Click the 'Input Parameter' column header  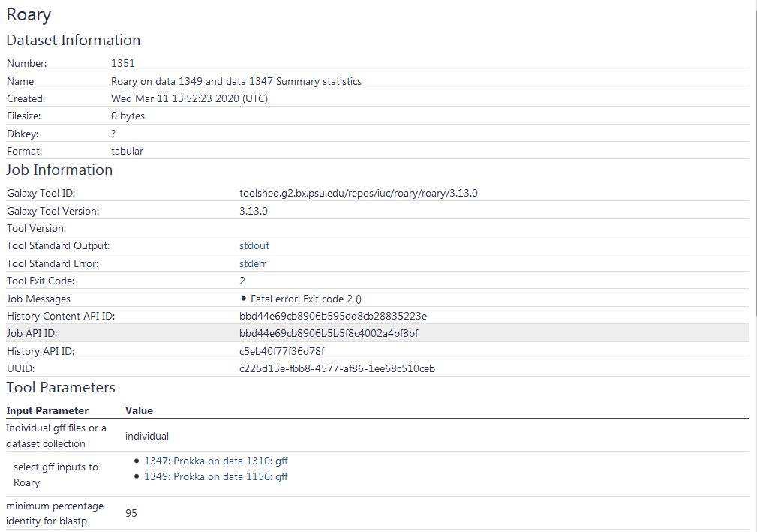coord(47,411)
